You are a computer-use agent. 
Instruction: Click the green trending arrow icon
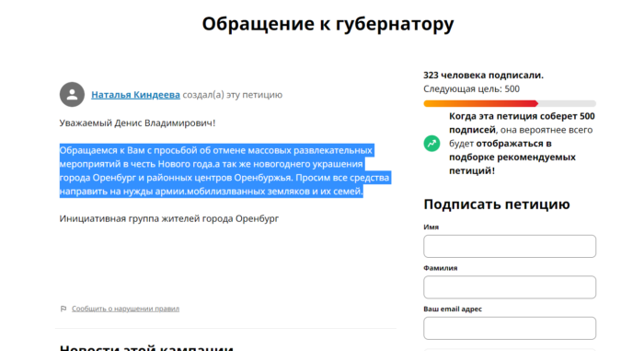point(431,144)
